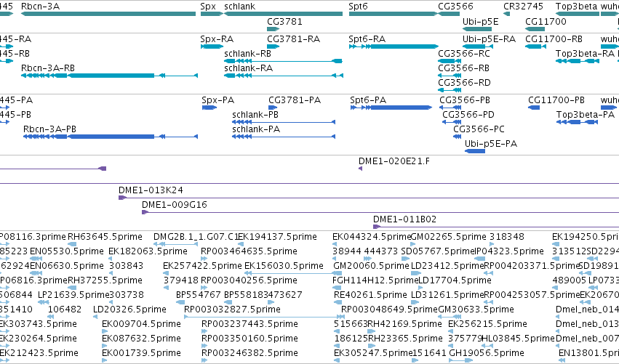
Task: Click the CG11700-PB protein label
Action: (x=556, y=100)
